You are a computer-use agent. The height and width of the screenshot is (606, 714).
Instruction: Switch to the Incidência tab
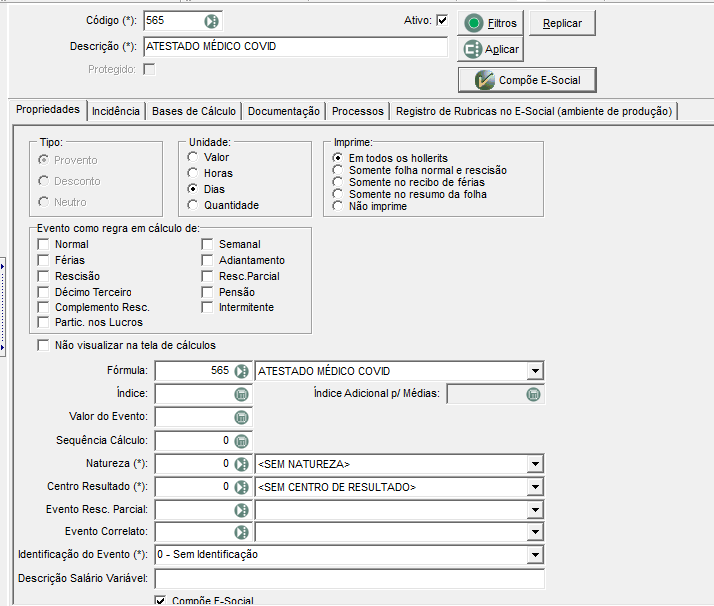click(116, 111)
